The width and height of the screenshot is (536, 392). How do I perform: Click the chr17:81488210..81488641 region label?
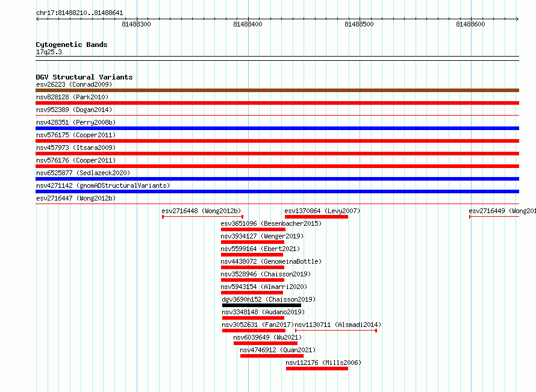point(79,13)
